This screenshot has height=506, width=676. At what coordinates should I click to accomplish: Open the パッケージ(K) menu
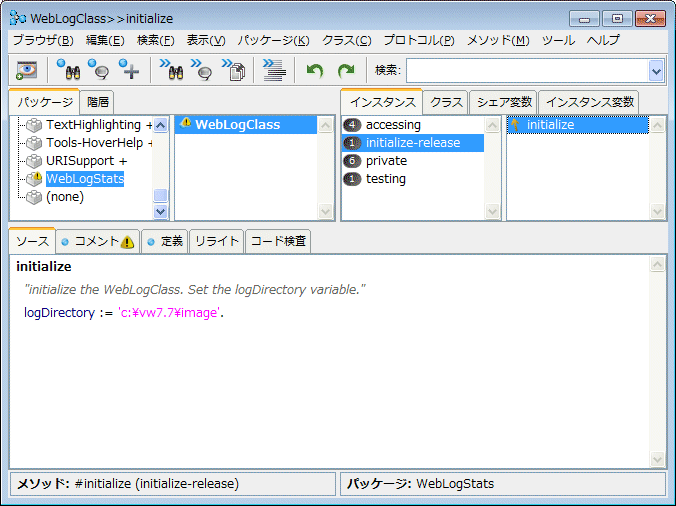276,40
